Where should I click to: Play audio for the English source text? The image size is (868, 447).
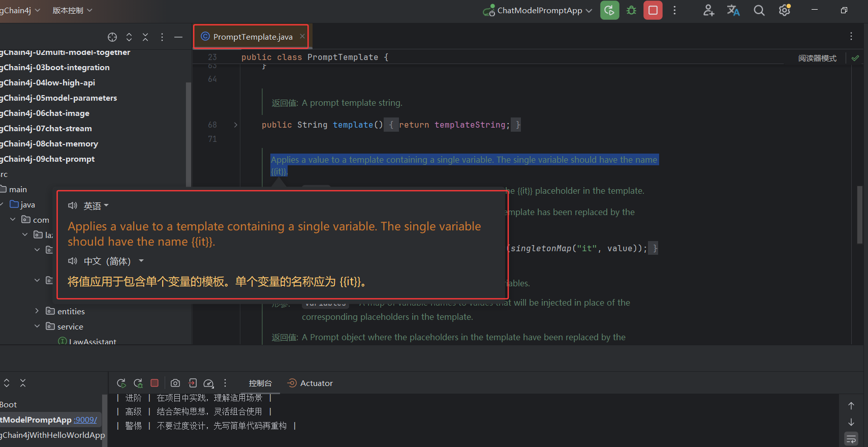pyautogui.click(x=73, y=205)
